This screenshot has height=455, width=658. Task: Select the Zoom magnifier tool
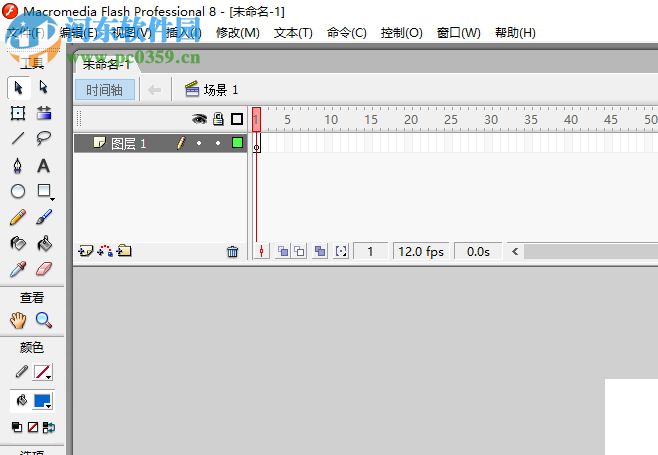44,320
